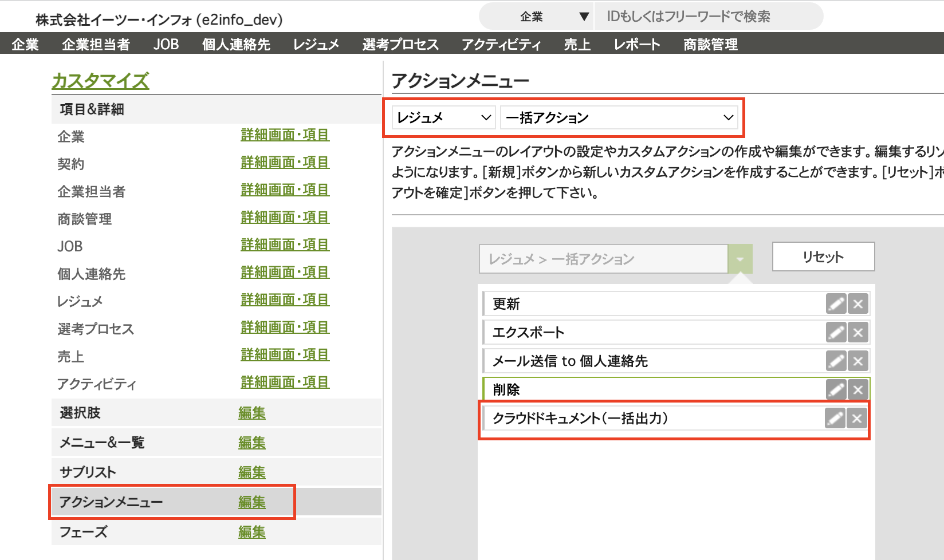
Task: Open the レジュメ resource dropdown
Action: click(x=443, y=118)
